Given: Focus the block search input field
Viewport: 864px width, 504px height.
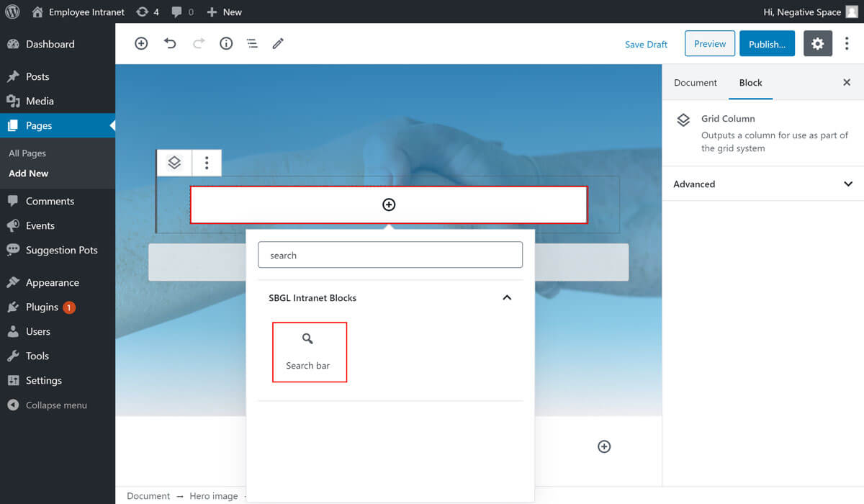Looking at the screenshot, I should coord(390,256).
